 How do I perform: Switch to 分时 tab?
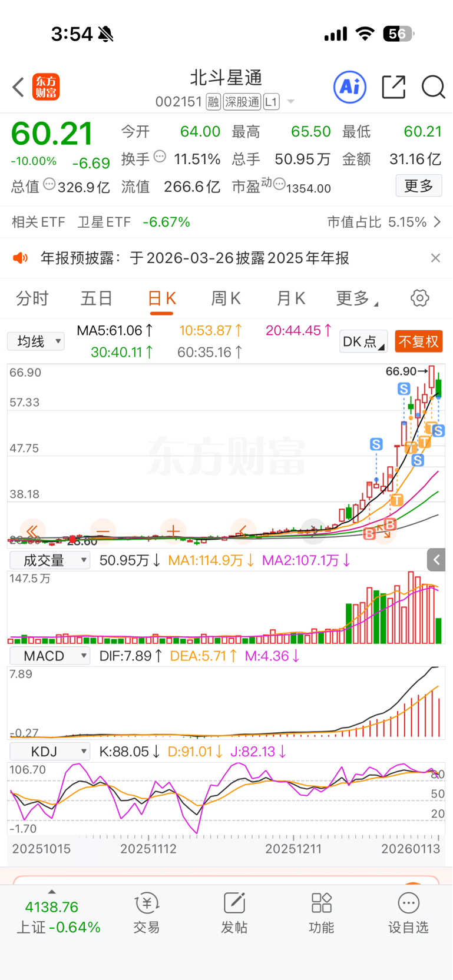32,298
